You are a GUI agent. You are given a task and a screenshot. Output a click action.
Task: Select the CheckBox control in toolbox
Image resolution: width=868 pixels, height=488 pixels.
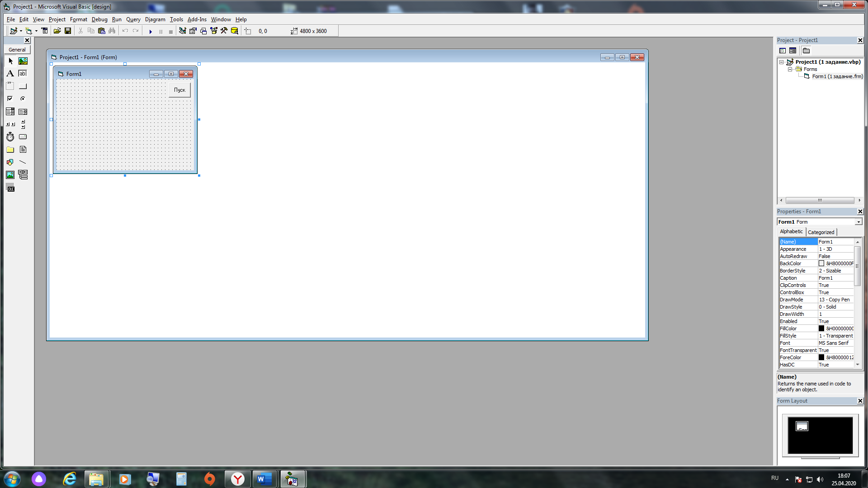click(10, 99)
